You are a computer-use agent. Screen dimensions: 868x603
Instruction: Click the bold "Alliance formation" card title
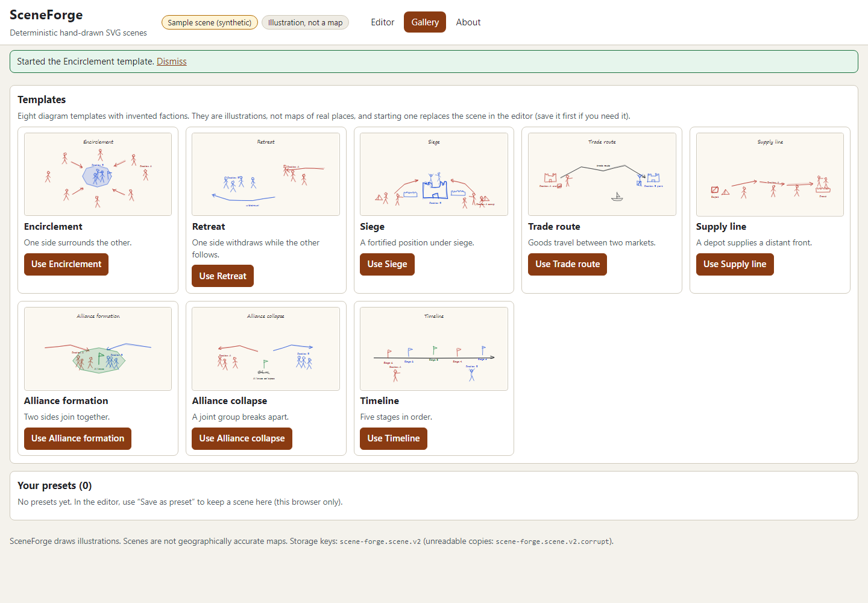tap(66, 401)
